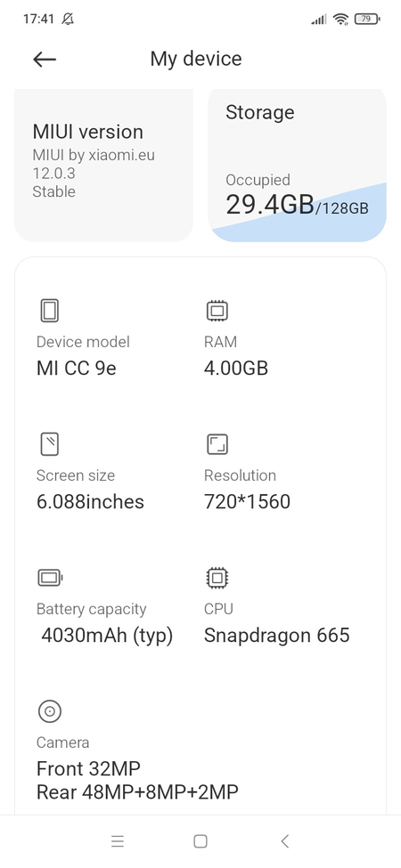The width and height of the screenshot is (401, 868).
Task: Open the MIUI version card
Action: (x=103, y=165)
